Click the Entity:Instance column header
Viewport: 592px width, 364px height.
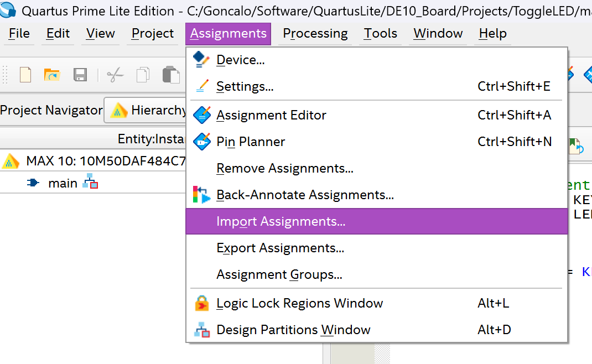[93, 139]
